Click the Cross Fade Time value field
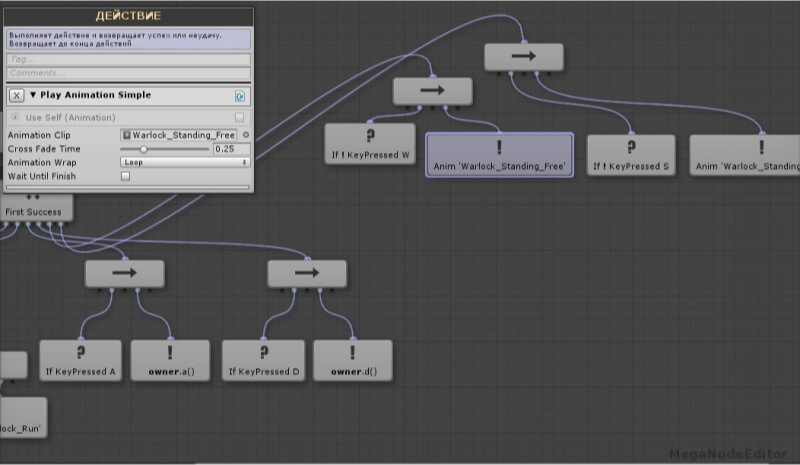800x465 pixels. tap(230, 148)
